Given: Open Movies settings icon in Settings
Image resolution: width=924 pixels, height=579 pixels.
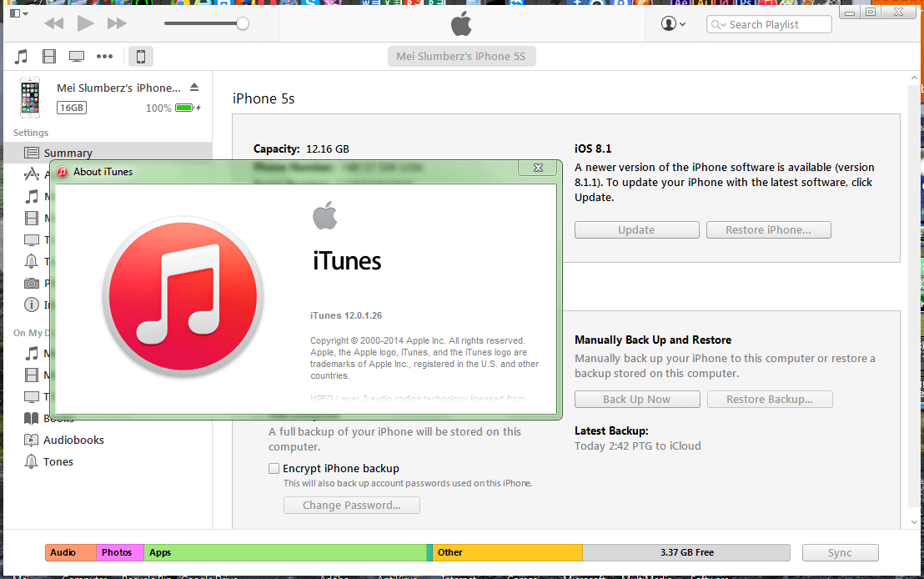Looking at the screenshot, I should coord(32,218).
